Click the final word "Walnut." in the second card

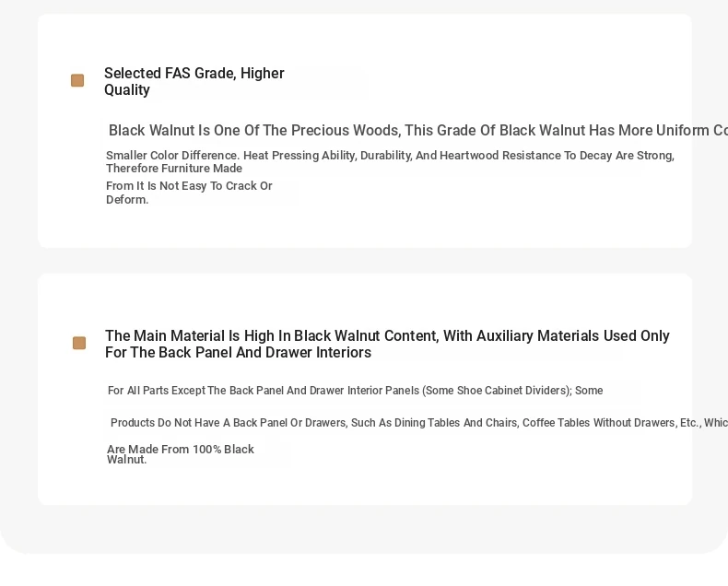pyautogui.click(x=127, y=460)
